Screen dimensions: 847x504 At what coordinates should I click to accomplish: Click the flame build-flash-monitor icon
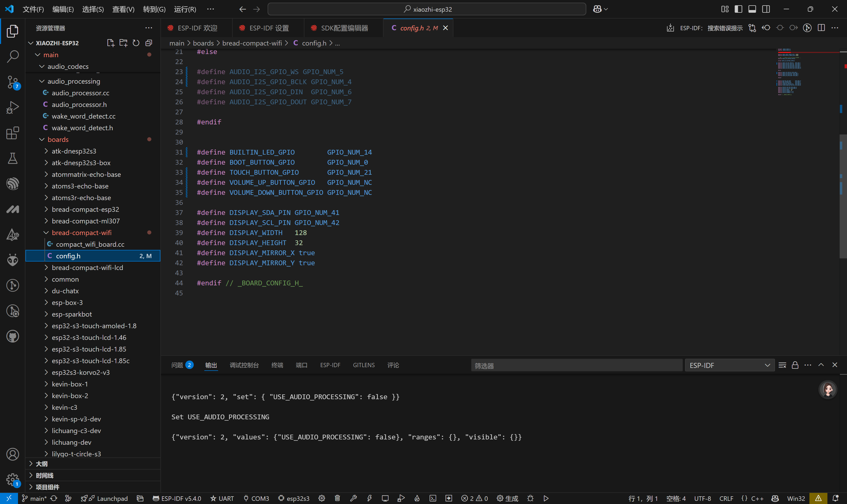click(x=417, y=498)
